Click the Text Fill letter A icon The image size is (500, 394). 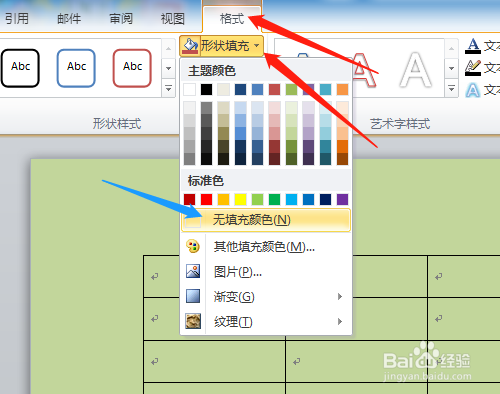[473, 46]
